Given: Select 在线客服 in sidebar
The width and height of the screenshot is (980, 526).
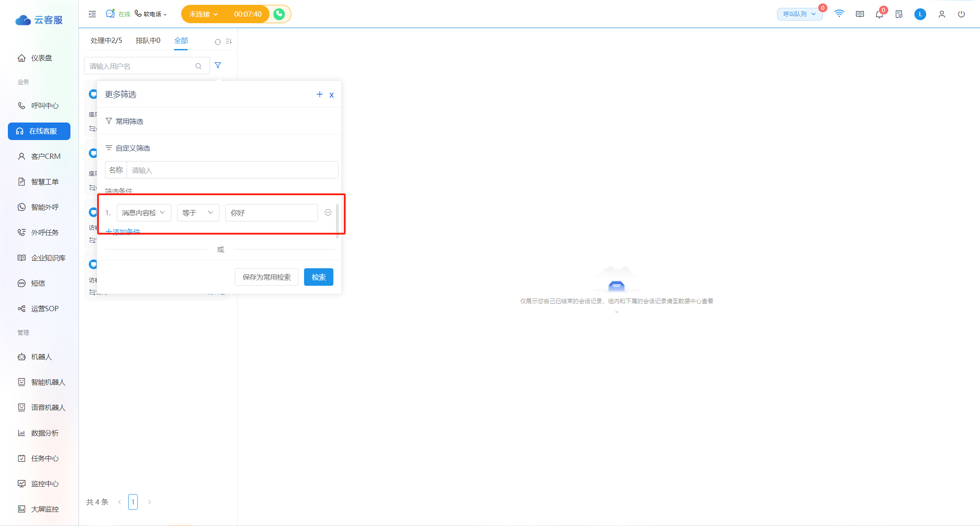Looking at the screenshot, I should click(x=39, y=131).
